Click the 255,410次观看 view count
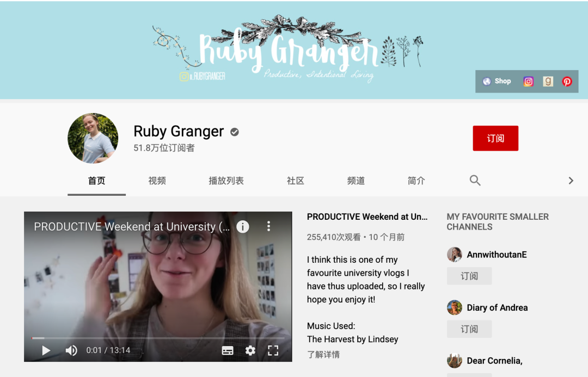This screenshot has width=588, height=377. [333, 237]
